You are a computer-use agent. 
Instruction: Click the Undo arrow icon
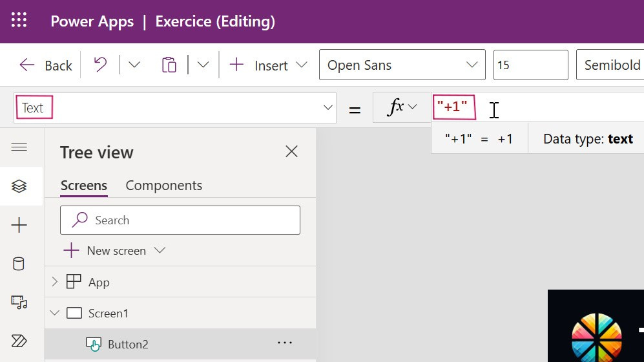tap(100, 65)
